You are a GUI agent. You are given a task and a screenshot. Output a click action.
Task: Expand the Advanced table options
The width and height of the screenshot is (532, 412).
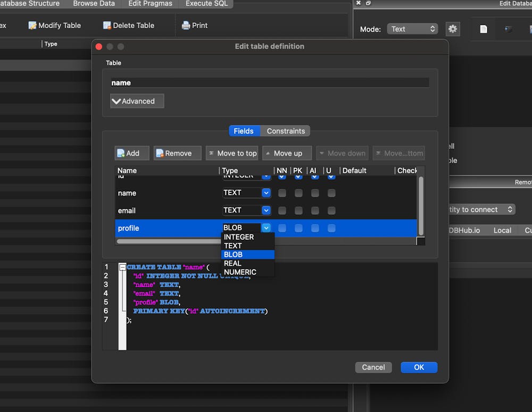pyautogui.click(x=137, y=101)
